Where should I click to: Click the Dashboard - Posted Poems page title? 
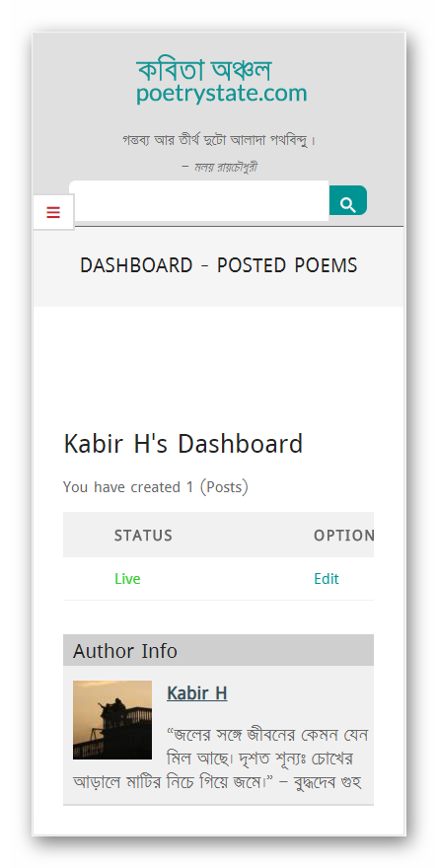click(x=219, y=265)
